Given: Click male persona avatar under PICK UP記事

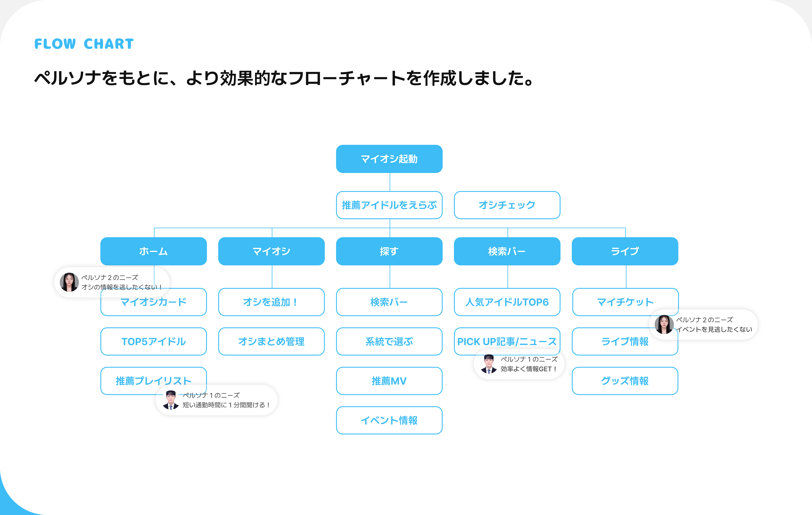Looking at the screenshot, I should coord(489,364).
